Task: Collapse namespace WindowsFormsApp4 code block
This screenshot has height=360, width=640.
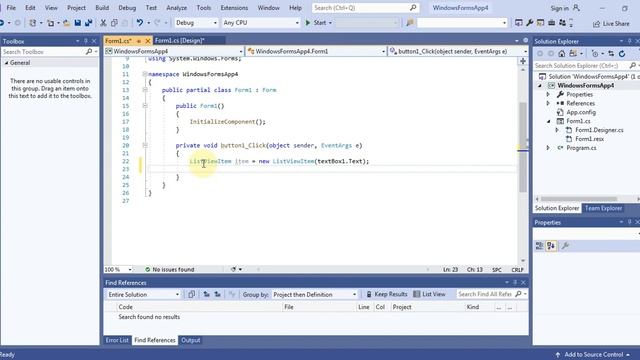Action: coord(144,74)
